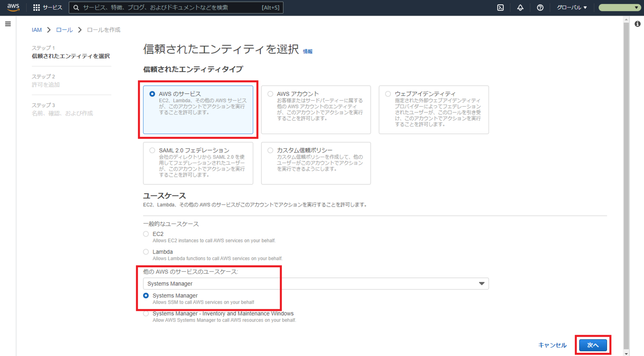Click the 許可を追加 step label
This screenshot has height=356, width=644.
pyautogui.click(x=45, y=85)
